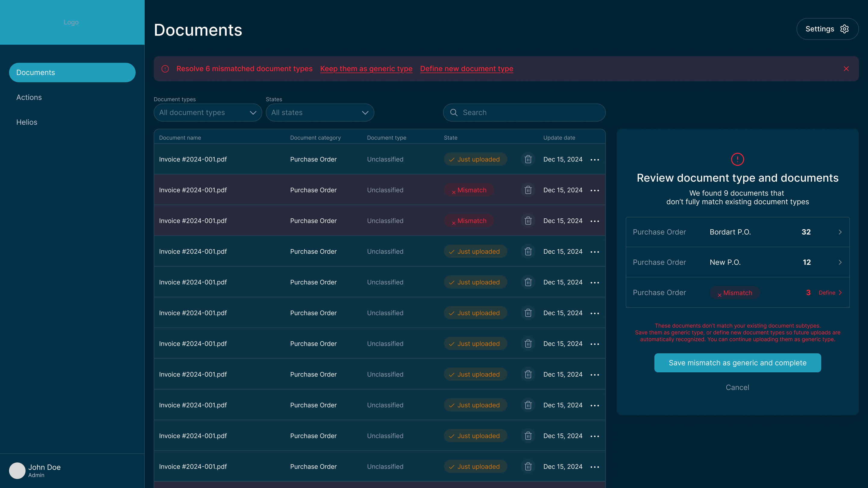The image size is (868, 488).
Task: Click Save mismatch as generic and complete
Action: click(x=737, y=363)
